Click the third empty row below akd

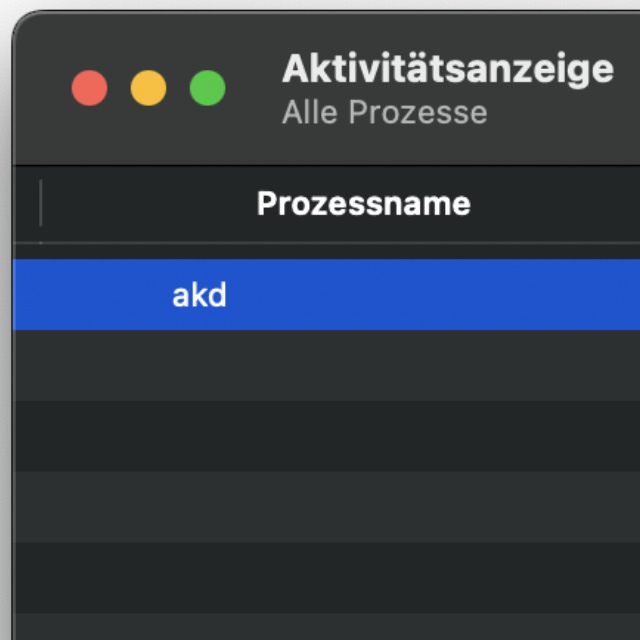click(326, 506)
